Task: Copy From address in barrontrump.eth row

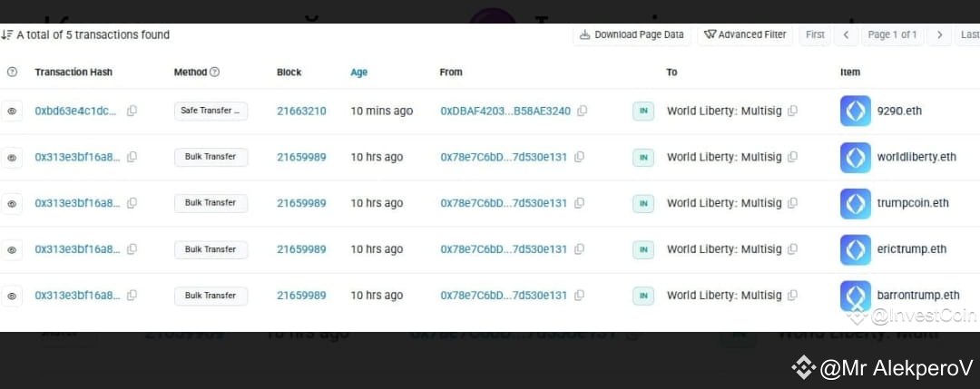Action: click(x=579, y=296)
